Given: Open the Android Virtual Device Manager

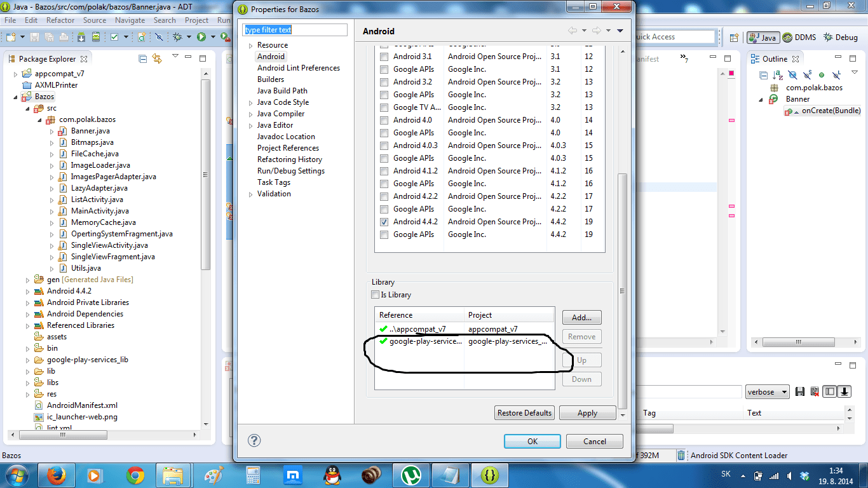Looking at the screenshot, I should [x=95, y=37].
